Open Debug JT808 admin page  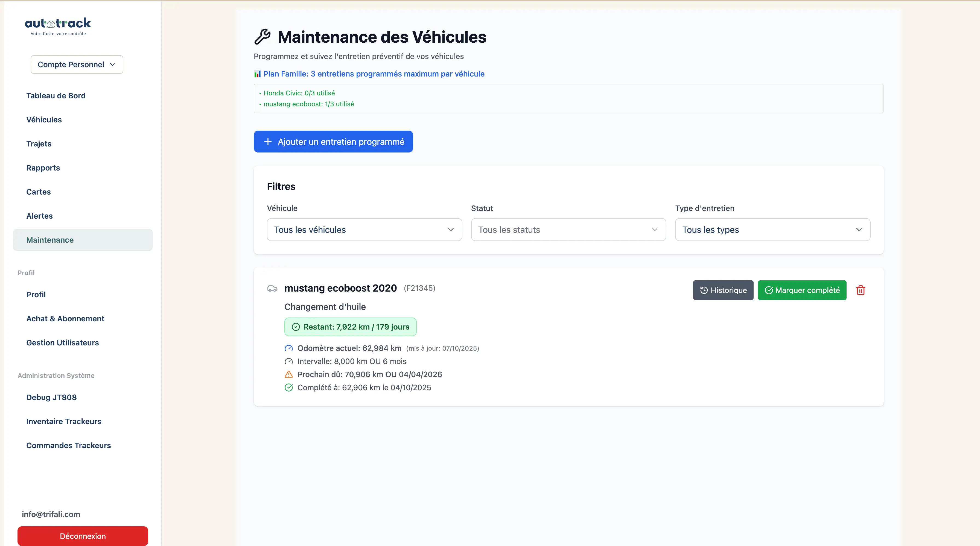[51, 397]
